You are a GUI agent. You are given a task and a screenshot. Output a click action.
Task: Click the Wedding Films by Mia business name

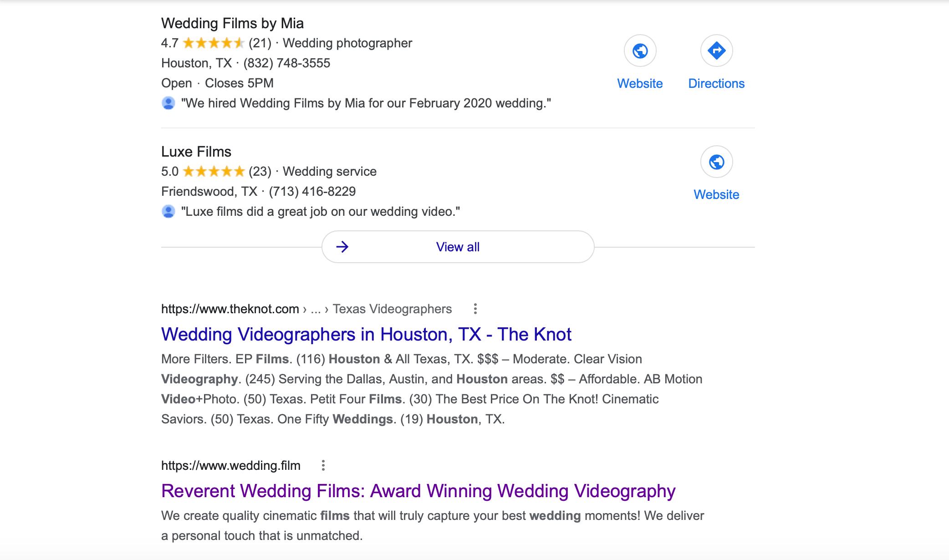click(232, 23)
